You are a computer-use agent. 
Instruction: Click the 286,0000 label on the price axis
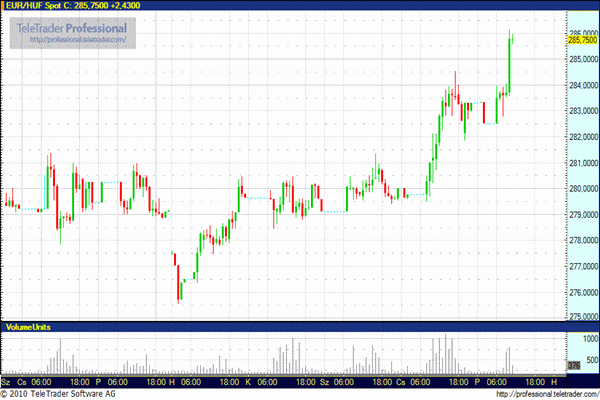582,33
